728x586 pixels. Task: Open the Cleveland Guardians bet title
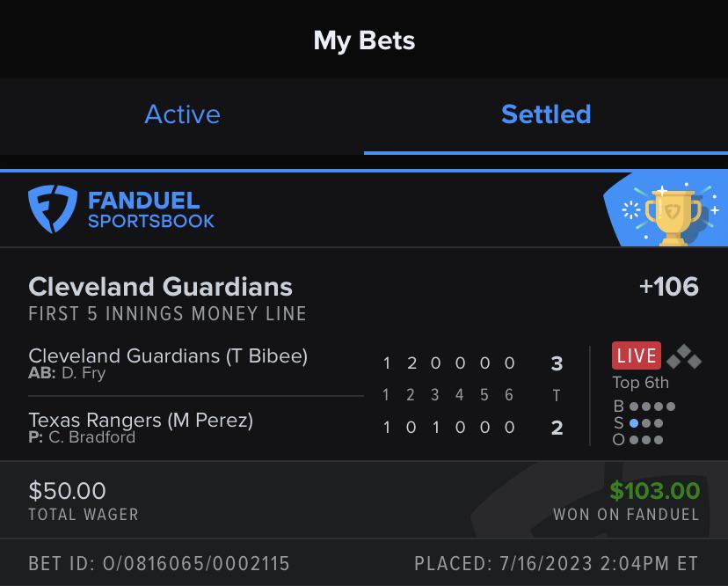point(160,287)
